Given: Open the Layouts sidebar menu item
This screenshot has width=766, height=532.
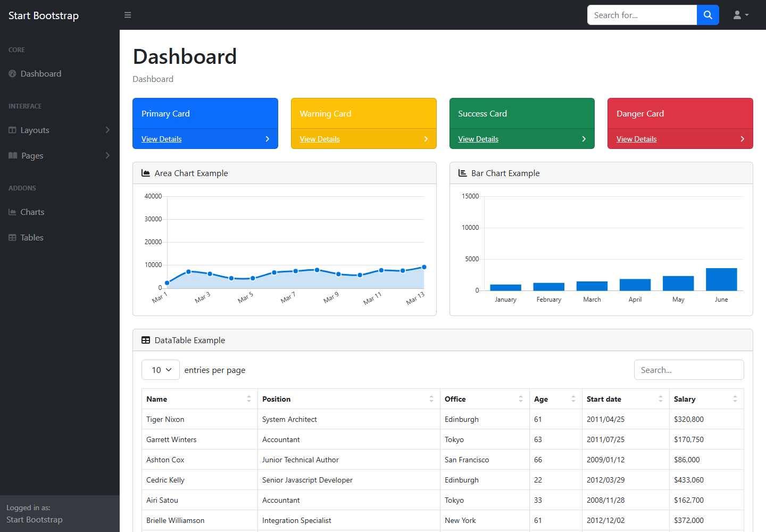Looking at the screenshot, I should 60,130.
